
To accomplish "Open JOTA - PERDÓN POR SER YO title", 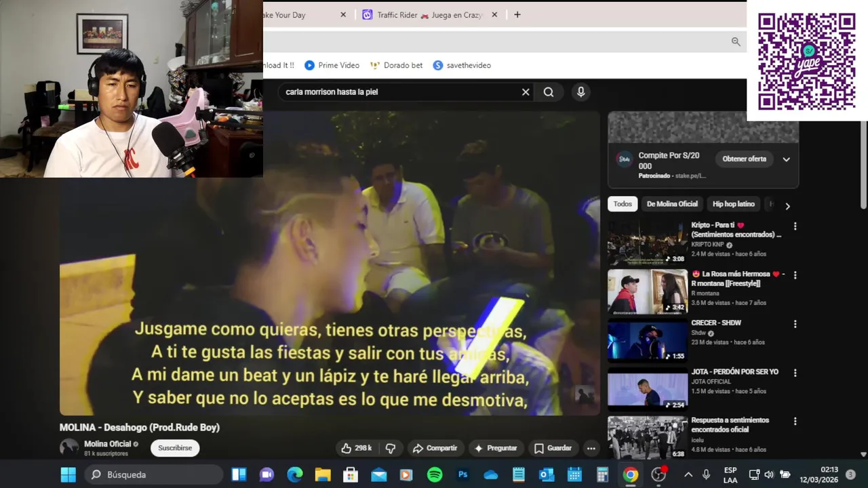I will pos(734,372).
